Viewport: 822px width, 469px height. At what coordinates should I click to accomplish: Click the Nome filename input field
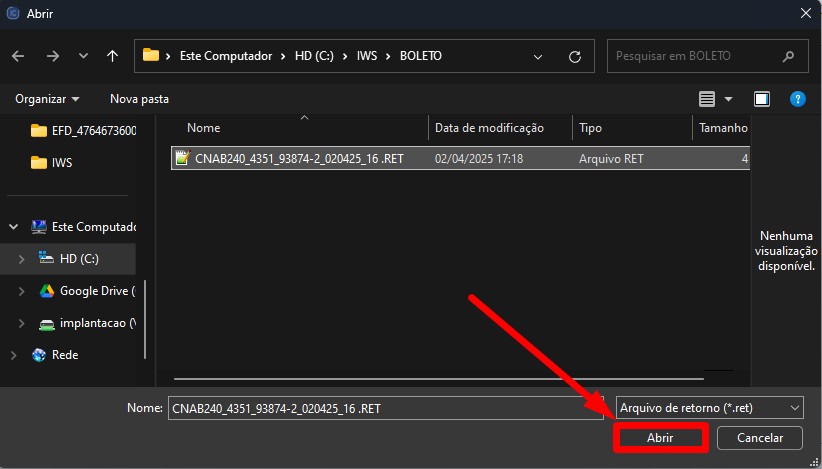coord(386,408)
